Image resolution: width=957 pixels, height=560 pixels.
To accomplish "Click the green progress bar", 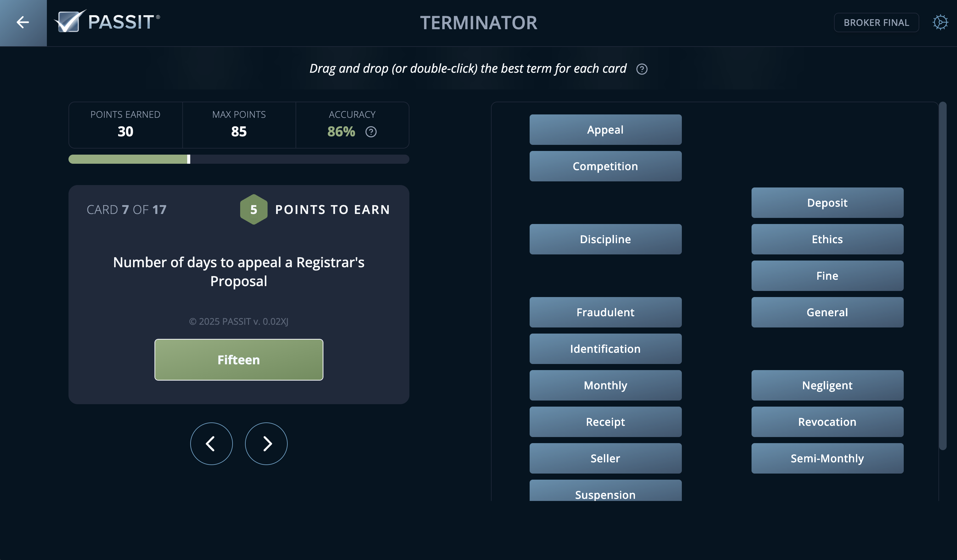I will tap(129, 159).
